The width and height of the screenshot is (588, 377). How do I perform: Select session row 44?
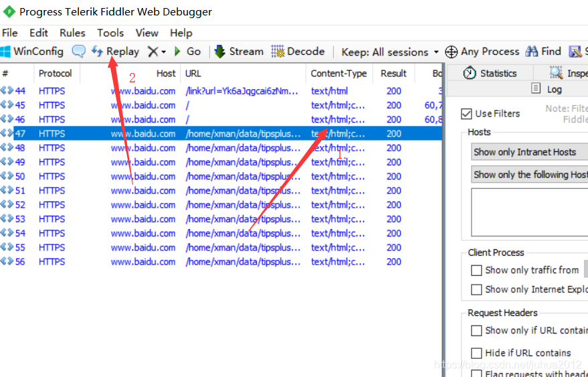[221, 91]
